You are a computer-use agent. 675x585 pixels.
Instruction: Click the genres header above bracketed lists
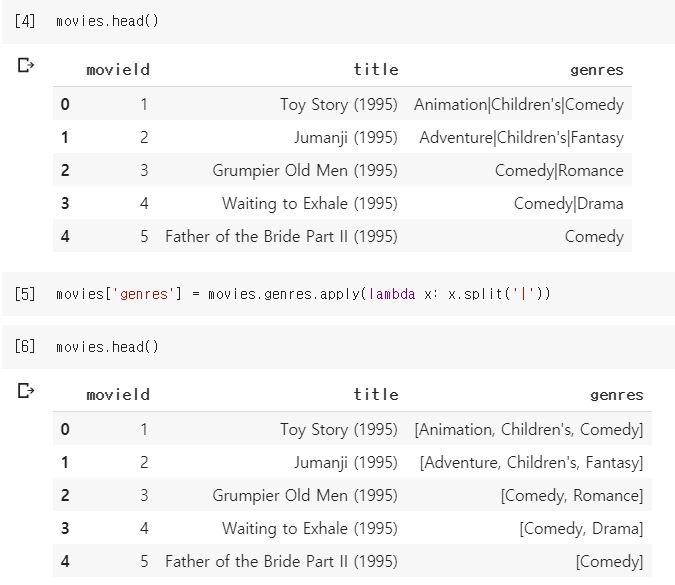coord(616,395)
